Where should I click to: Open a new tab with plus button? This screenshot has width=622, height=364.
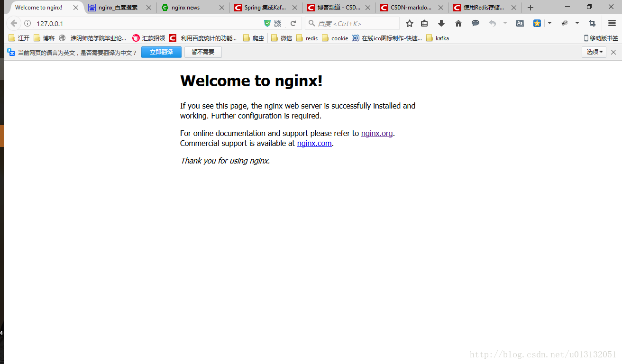[531, 8]
